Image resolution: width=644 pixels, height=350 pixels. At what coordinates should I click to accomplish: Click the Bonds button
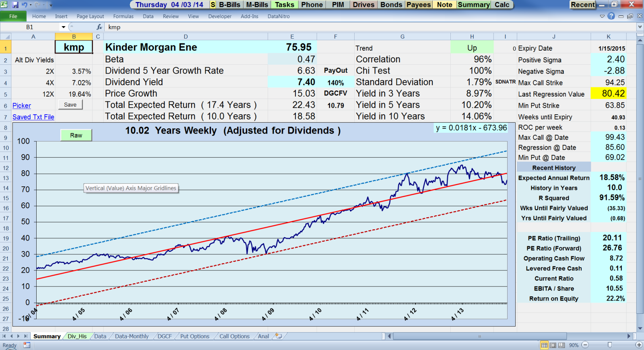coord(391,5)
